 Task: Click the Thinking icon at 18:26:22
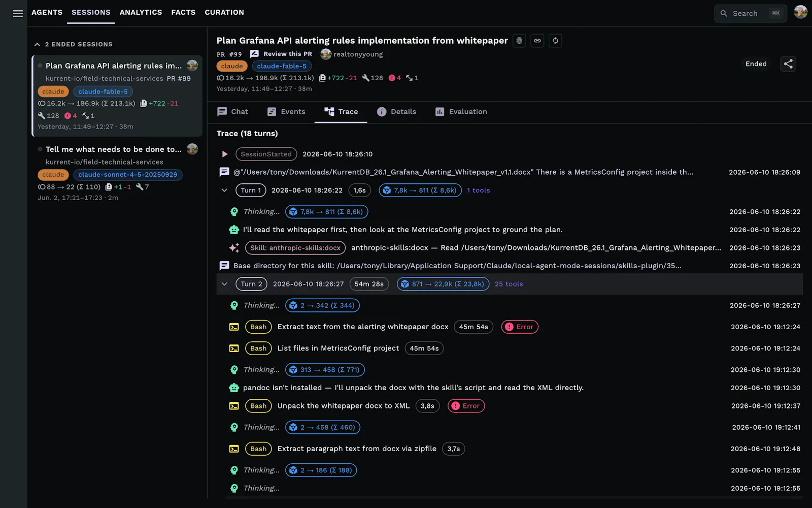click(234, 212)
